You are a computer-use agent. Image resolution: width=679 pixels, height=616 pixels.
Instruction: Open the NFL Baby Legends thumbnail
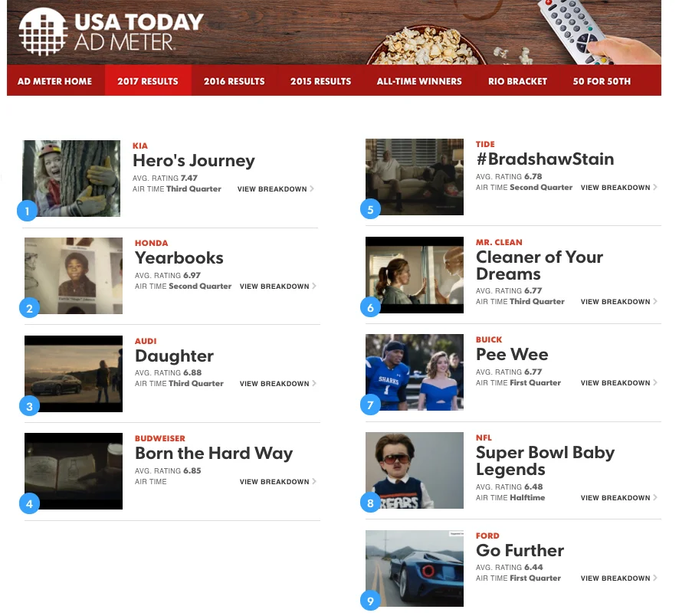415,470
